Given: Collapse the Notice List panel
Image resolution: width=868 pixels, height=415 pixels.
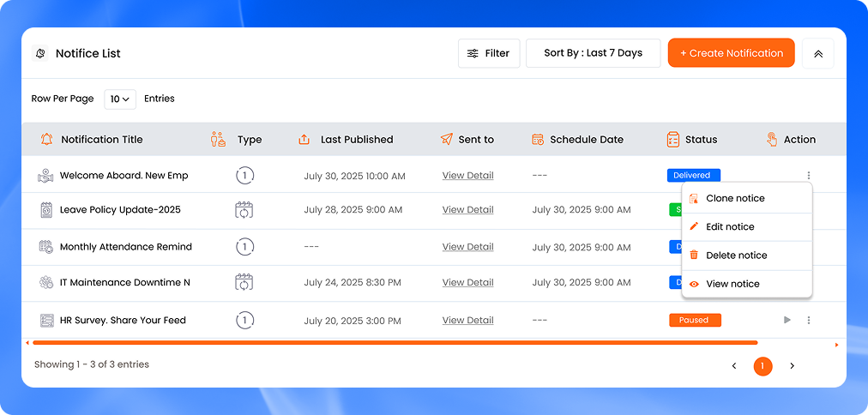Looking at the screenshot, I should click(817, 53).
